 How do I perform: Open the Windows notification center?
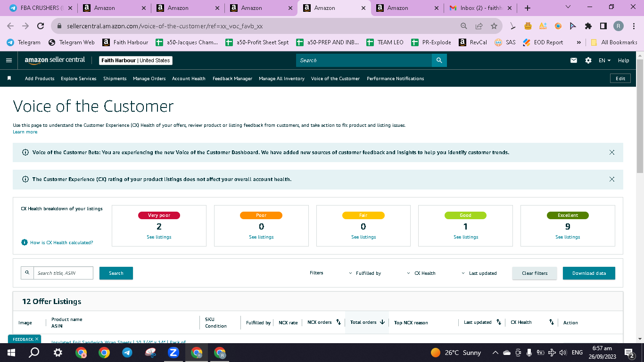tap(629, 353)
